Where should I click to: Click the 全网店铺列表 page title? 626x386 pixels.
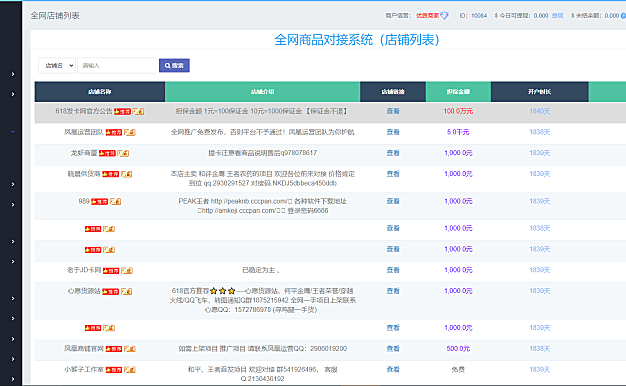click(55, 16)
